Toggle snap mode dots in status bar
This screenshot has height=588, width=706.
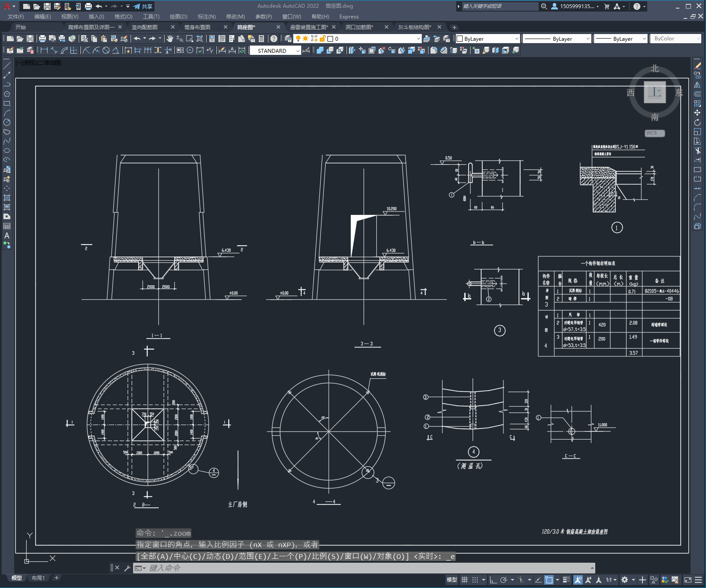[475, 580]
